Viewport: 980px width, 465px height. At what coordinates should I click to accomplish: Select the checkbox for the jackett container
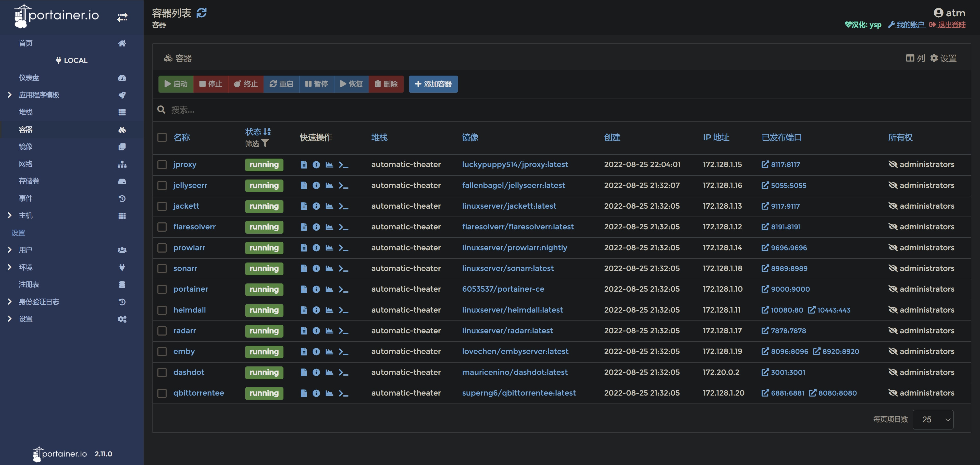(162, 206)
